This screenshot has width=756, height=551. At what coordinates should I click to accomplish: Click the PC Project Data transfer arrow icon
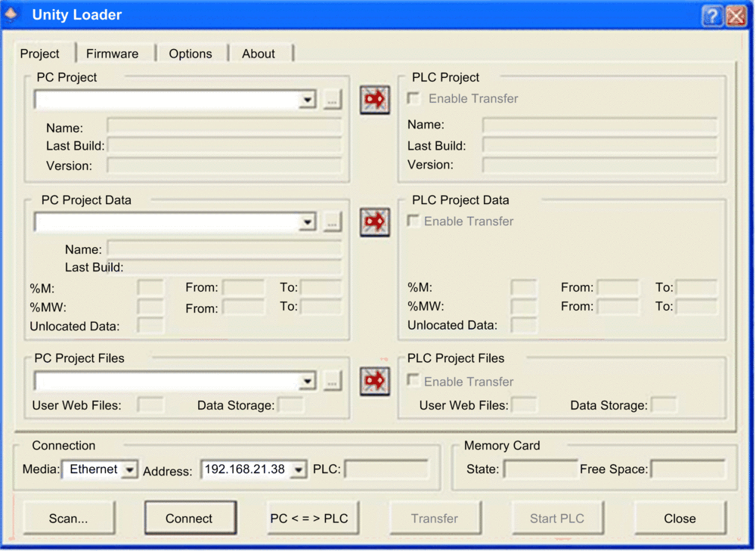(x=374, y=222)
